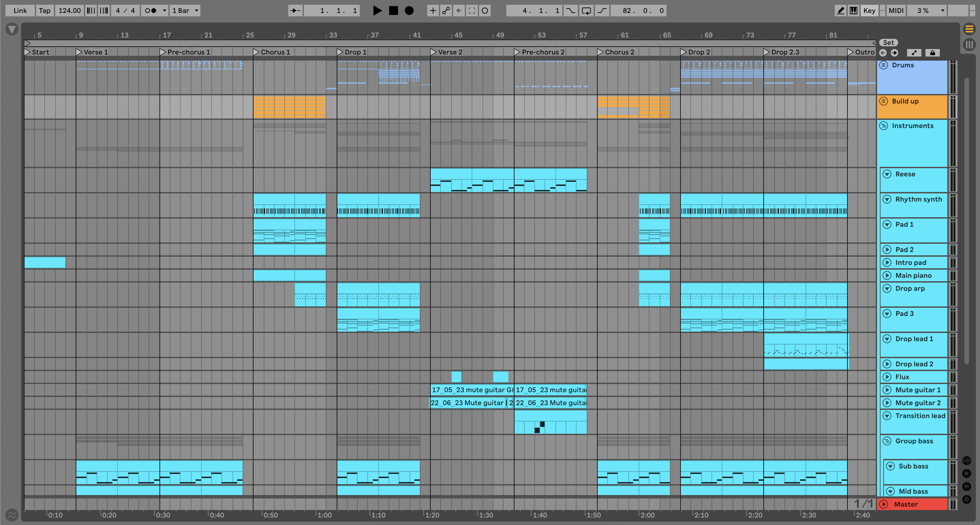Toggle Punch-In switch
The image size is (980, 525).
point(570,11)
